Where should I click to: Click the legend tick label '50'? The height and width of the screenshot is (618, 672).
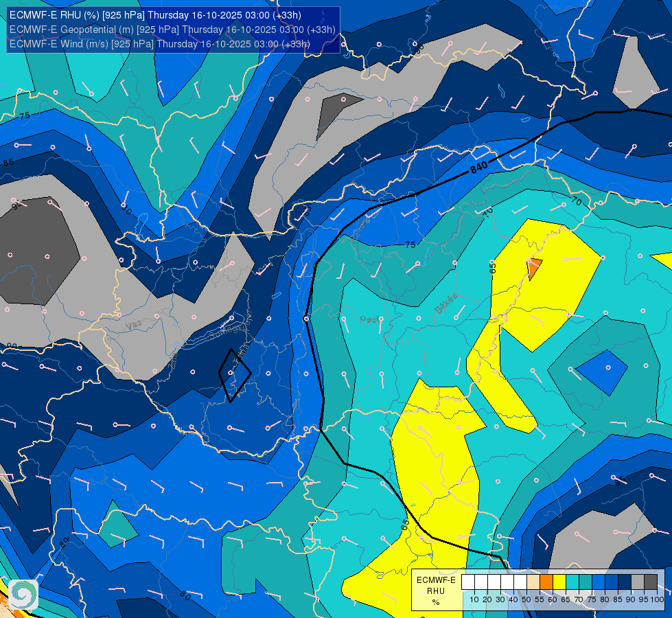(x=526, y=599)
